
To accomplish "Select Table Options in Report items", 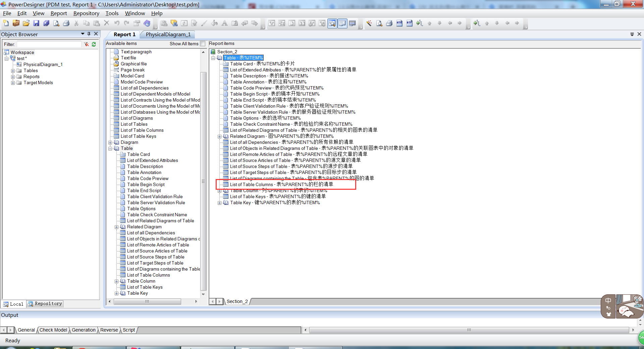I will [265, 118].
